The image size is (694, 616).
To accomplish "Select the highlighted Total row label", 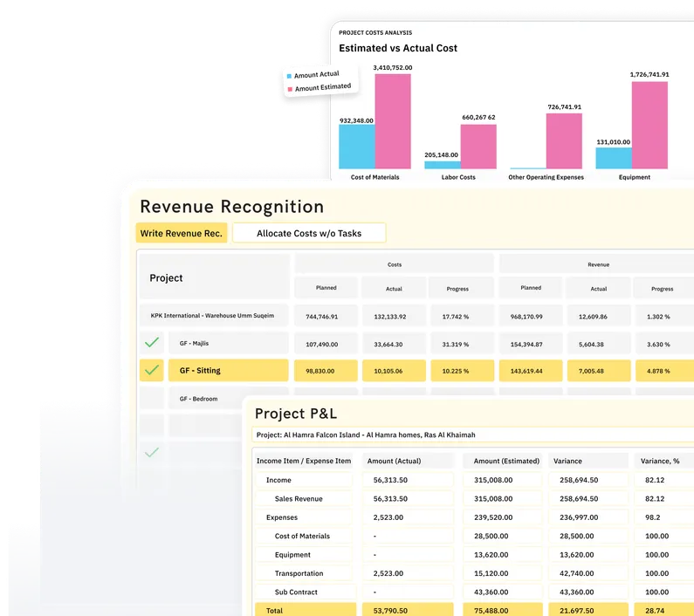I will click(305, 610).
